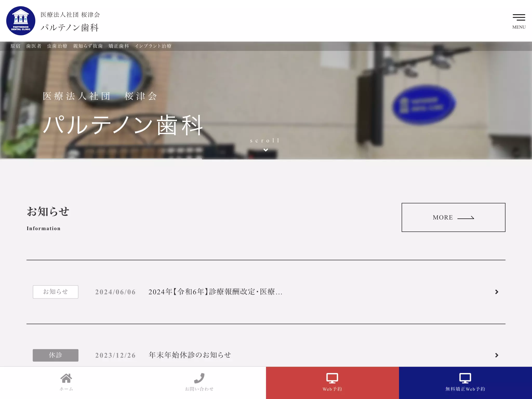Open article 年末年始休診のお知らせ
This screenshot has width=532, height=399.
pos(190,355)
